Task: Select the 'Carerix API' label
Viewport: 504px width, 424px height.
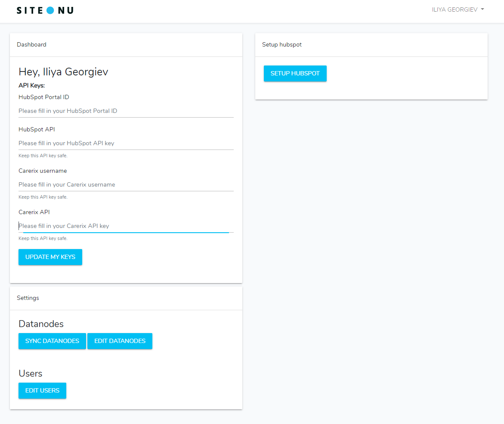Action: click(34, 212)
